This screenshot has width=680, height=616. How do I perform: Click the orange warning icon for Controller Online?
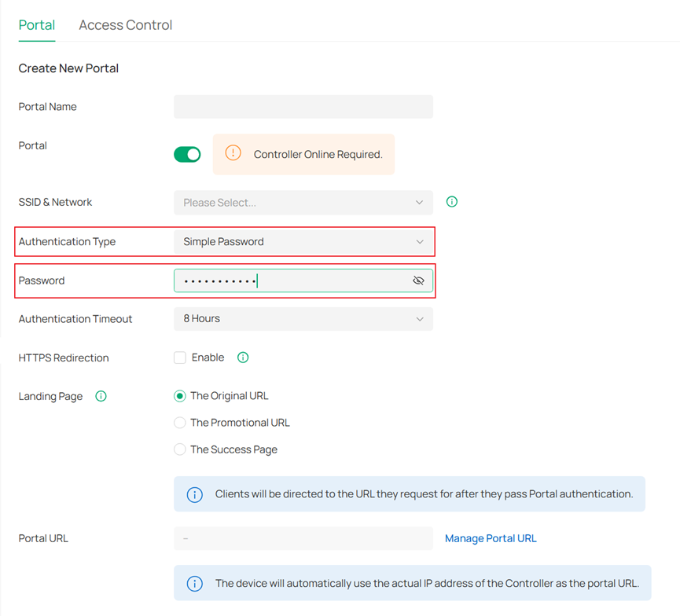point(233,154)
